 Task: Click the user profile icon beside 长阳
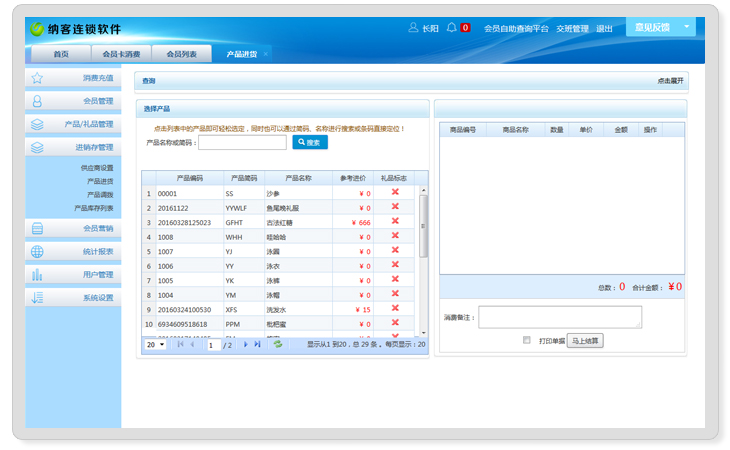[413, 27]
